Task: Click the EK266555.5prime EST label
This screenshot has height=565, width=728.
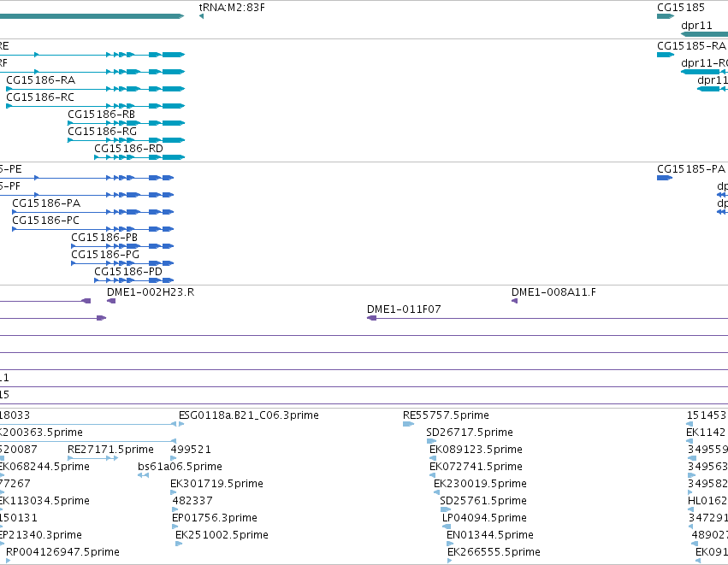Action: [494, 552]
